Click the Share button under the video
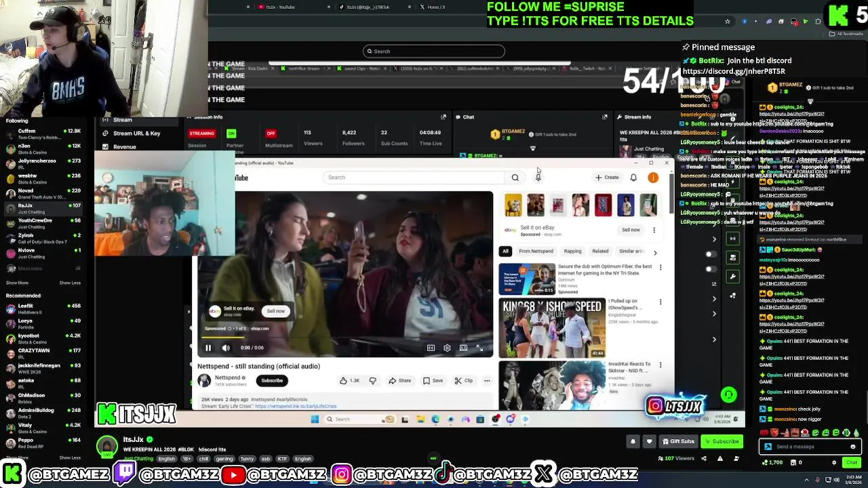Viewport: 868px width, 488px height. pyautogui.click(x=399, y=381)
